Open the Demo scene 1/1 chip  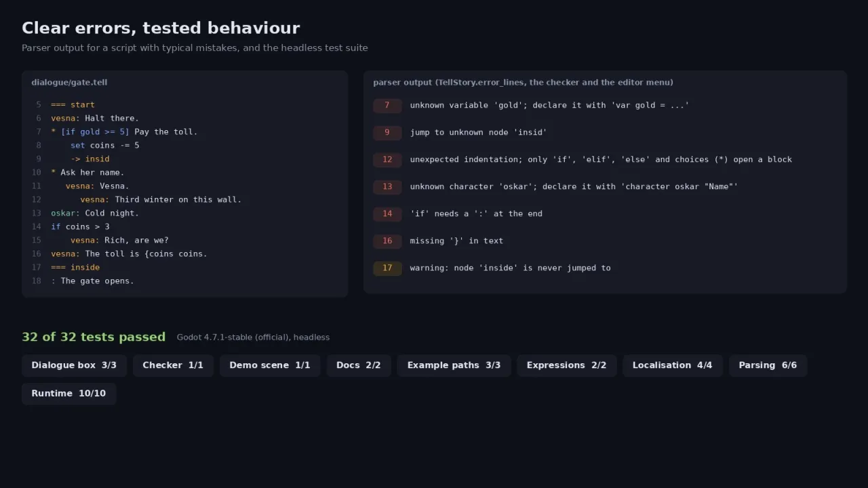pos(270,365)
